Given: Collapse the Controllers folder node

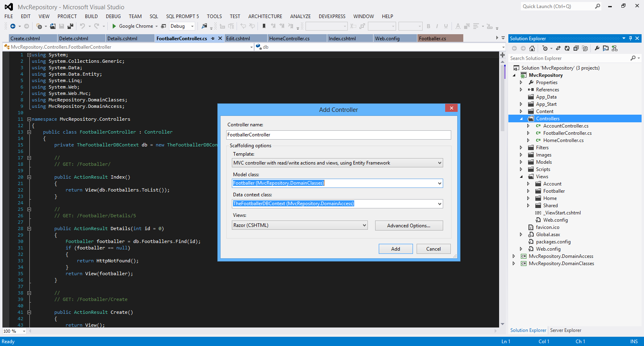Looking at the screenshot, I should pyautogui.click(x=521, y=119).
